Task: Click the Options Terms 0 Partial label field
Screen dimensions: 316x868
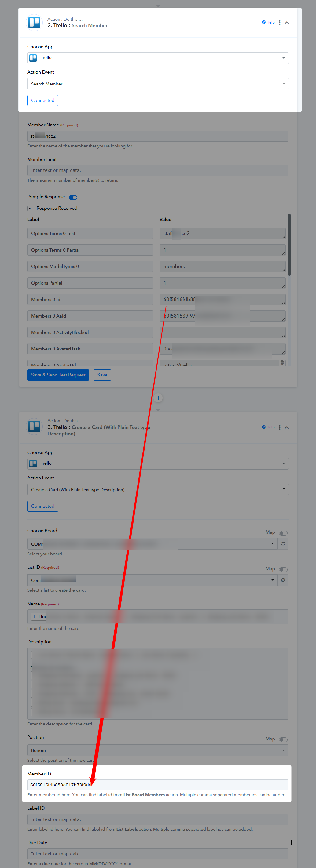Action: pyautogui.click(x=90, y=250)
